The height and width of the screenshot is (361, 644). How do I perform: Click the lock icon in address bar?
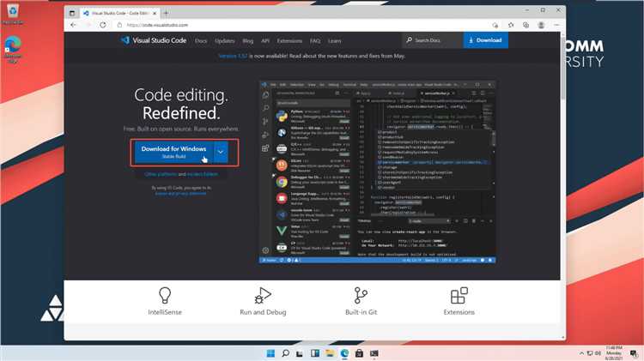(119, 25)
